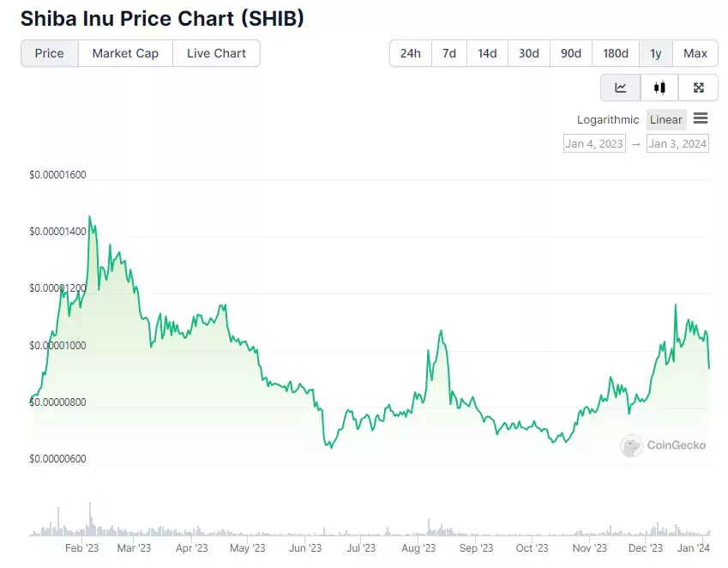Set range to 180d
The height and width of the screenshot is (568, 728).
click(x=616, y=53)
